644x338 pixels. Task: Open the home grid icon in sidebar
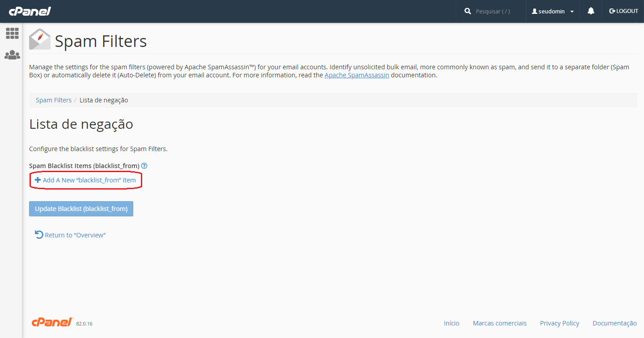pos(12,33)
